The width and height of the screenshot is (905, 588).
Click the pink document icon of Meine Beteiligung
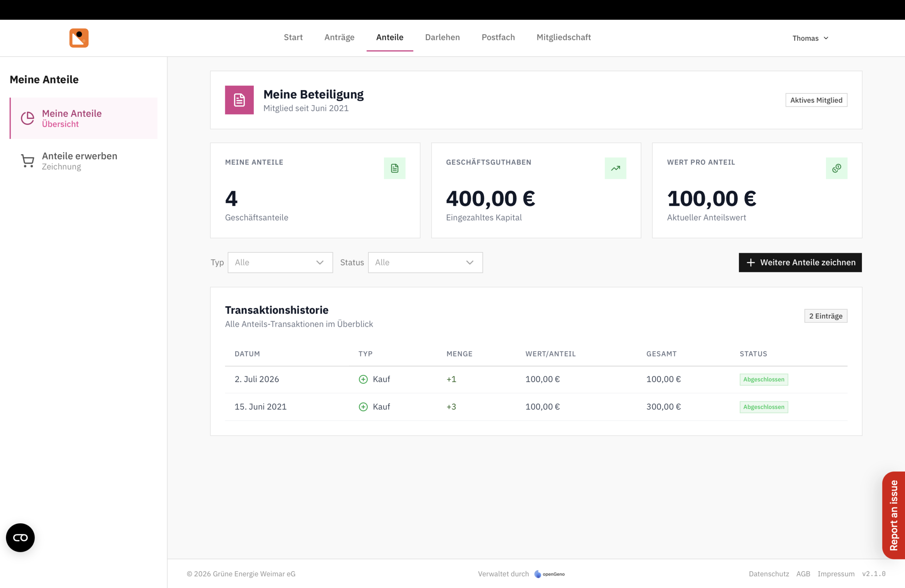[239, 100]
